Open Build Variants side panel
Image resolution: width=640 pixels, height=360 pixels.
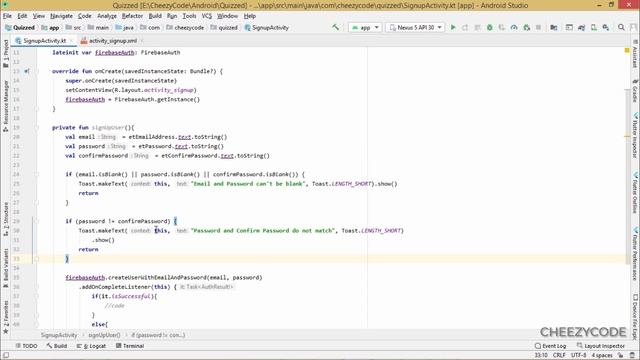6,268
